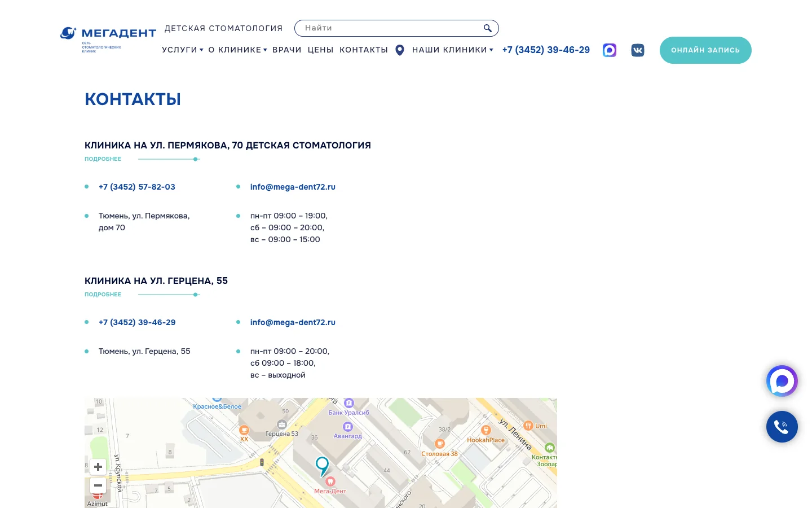This screenshot has width=812, height=508.
Task: Click the МегаДент logo in the header
Action: coord(108,39)
